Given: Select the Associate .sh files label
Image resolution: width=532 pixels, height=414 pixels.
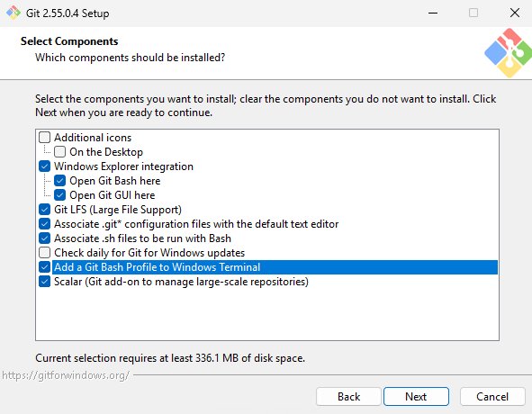Looking at the screenshot, I should 142,238.
